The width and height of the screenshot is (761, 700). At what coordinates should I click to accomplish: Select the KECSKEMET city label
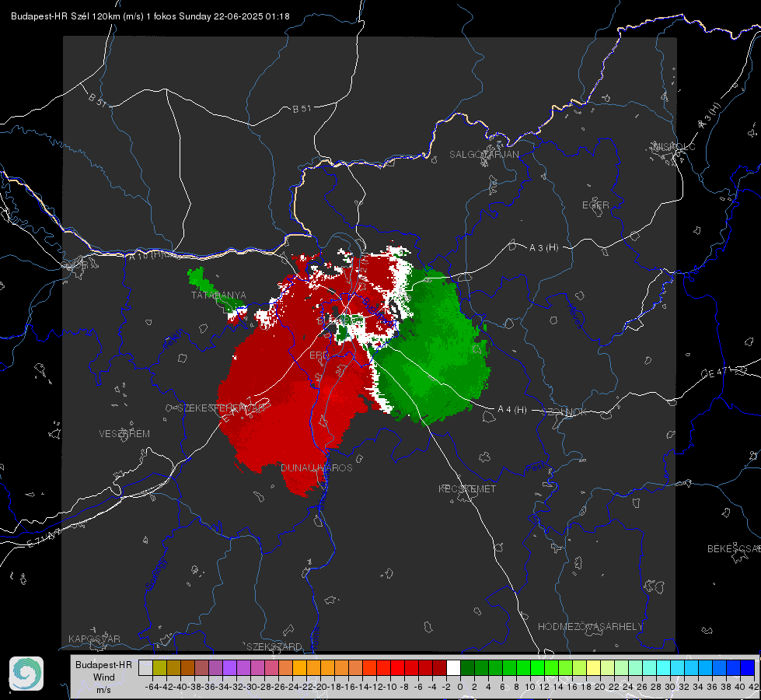[x=467, y=489]
